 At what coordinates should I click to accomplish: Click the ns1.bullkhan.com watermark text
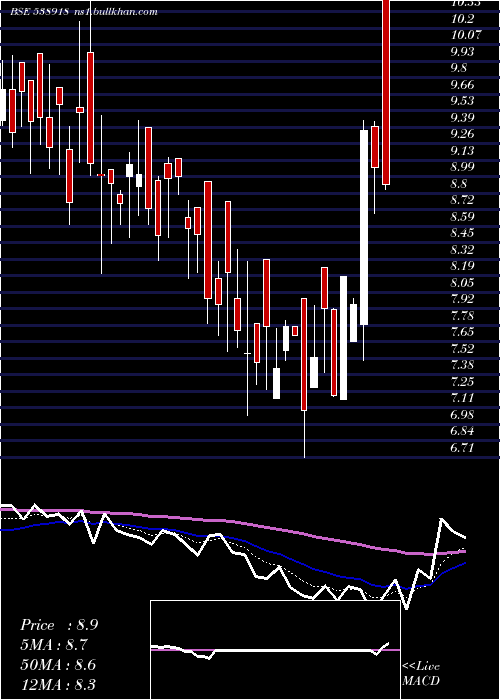click(x=115, y=11)
